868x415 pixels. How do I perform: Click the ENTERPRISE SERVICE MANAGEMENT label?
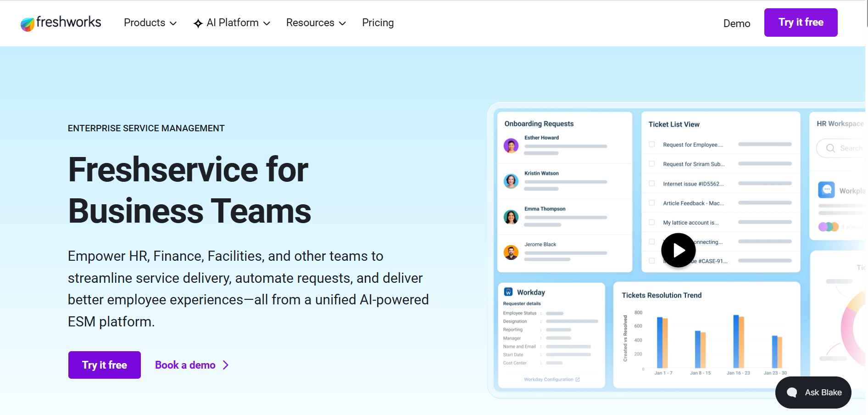pyautogui.click(x=146, y=128)
